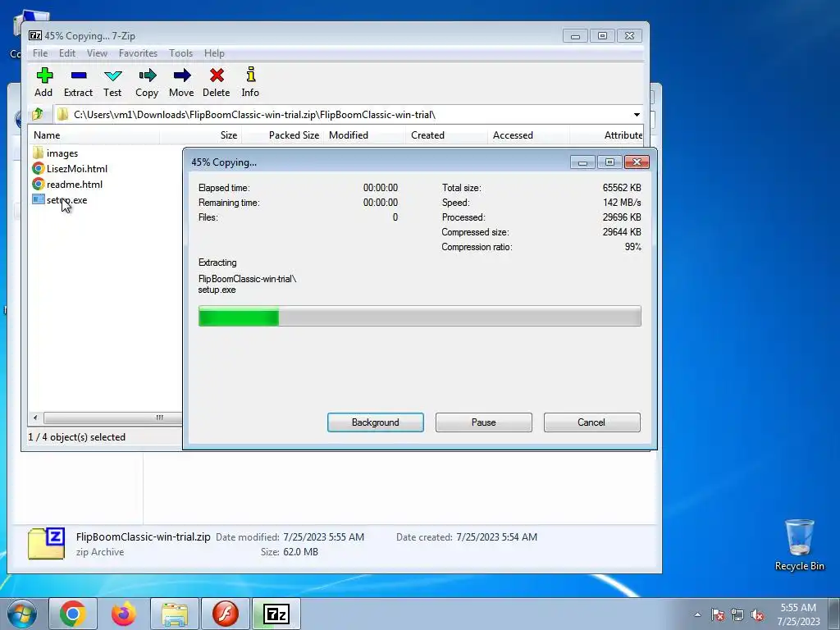The image size is (840, 630).
Task: Click the 65562 KB total size value
Action: 622,188
